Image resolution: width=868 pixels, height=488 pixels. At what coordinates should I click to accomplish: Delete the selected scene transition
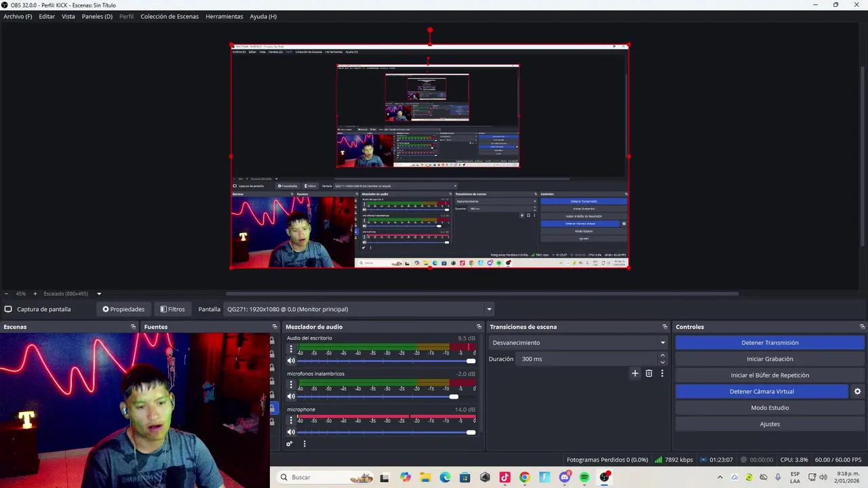click(648, 373)
